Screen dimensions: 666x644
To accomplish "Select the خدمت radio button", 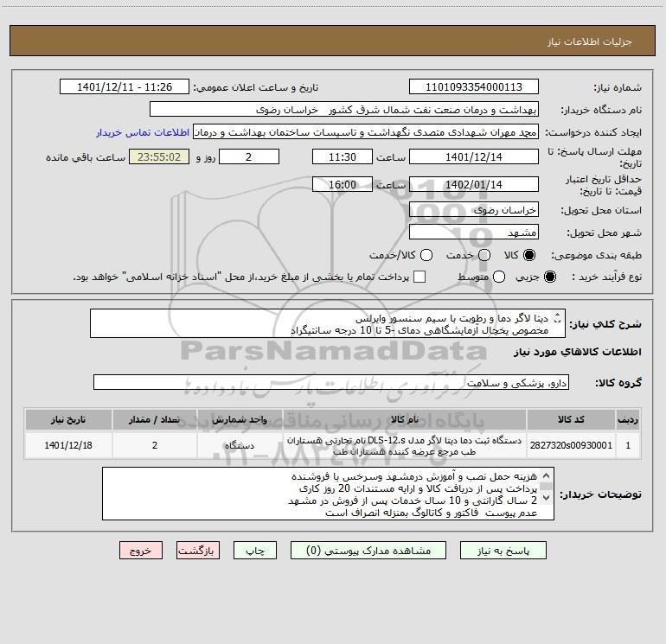I will [484, 255].
